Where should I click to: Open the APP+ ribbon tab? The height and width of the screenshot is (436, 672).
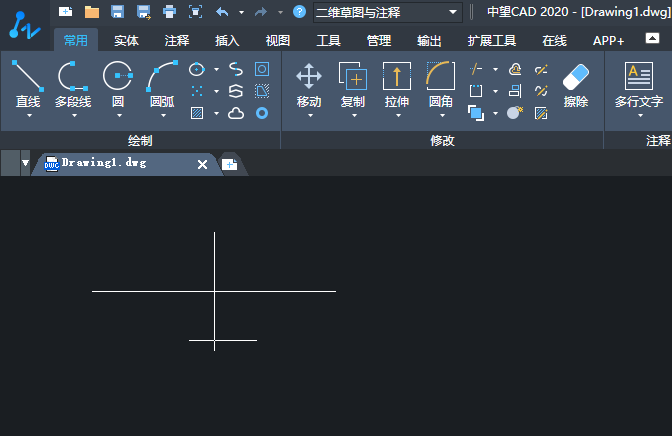609,41
